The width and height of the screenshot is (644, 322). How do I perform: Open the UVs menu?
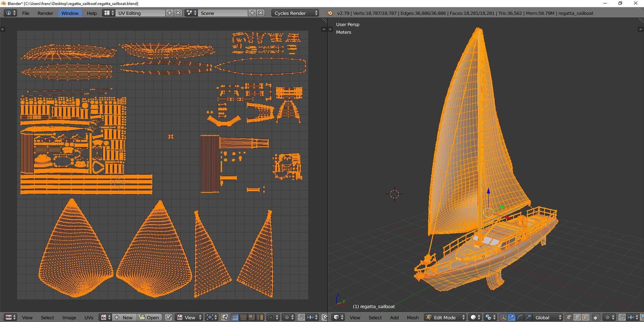point(89,317)
